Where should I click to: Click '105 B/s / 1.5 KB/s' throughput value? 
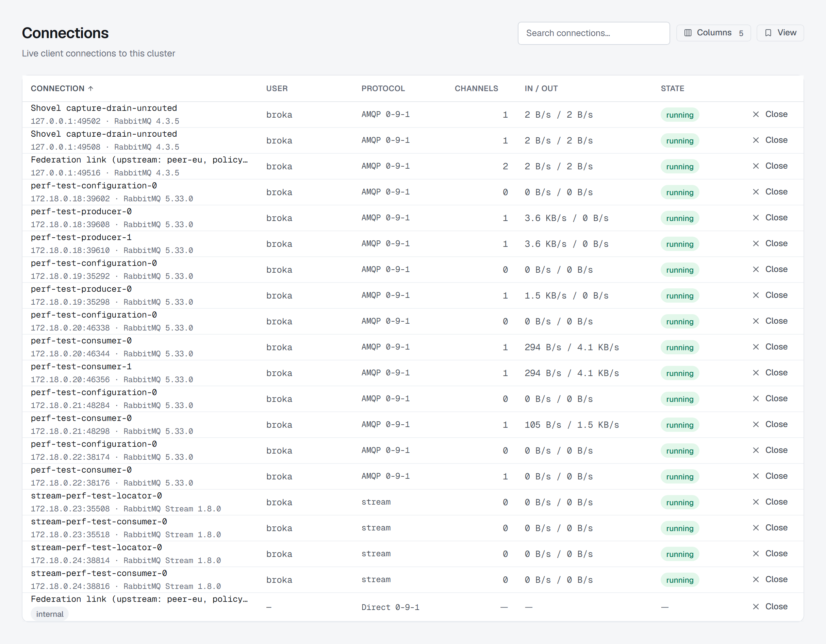(572, 425)
